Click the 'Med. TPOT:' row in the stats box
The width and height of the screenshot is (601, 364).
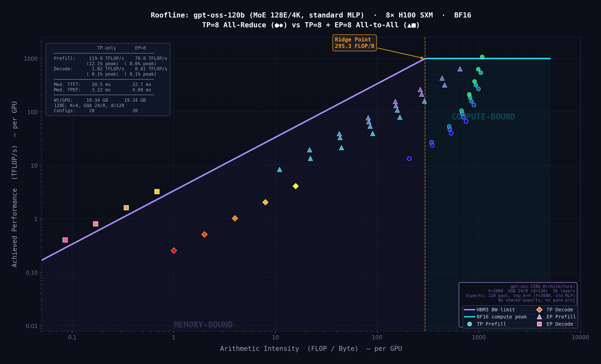pyautogui.click(x=102, y=90)
